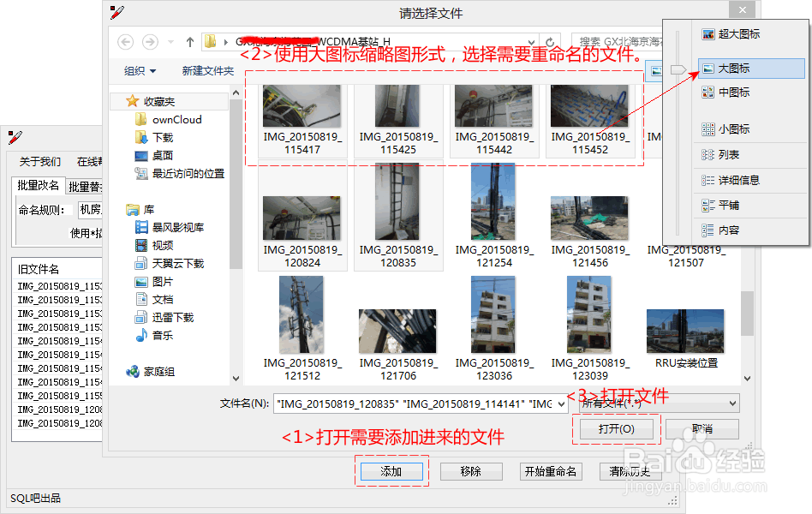Image resolution: width=812 pixels, height=514 pixels.
Task: Click the view size slider handle
Action: 678,69
